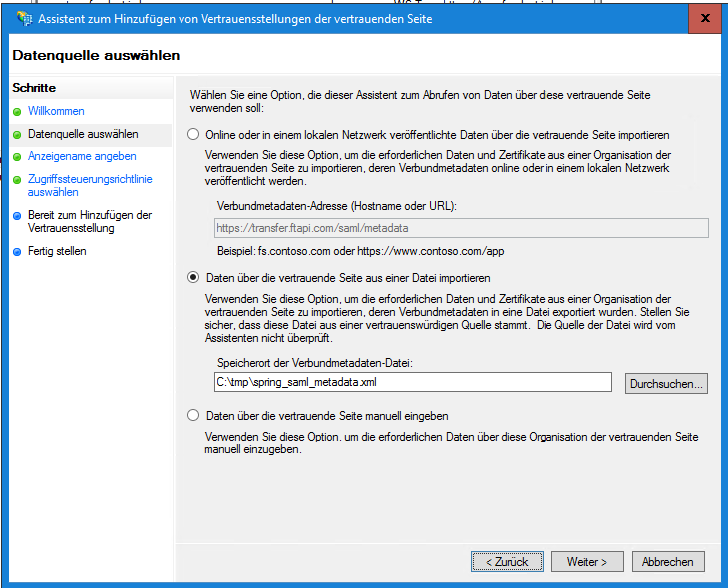Select the online or local network import option
728x588 pixels.
(193, 134)
